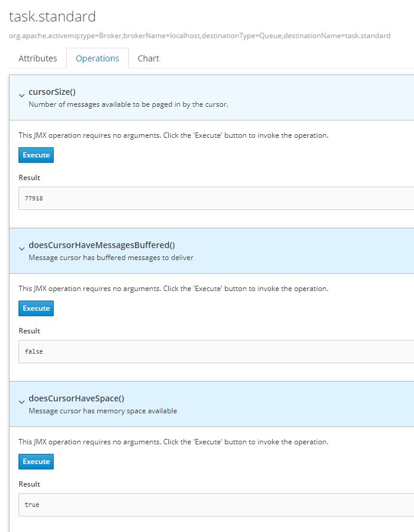
Task: Click the result field showing false
Action: point(216,351)
